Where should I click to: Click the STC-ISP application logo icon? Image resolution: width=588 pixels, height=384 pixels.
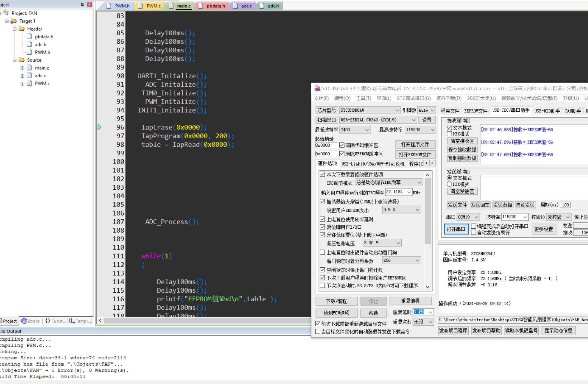coord(317,89)
